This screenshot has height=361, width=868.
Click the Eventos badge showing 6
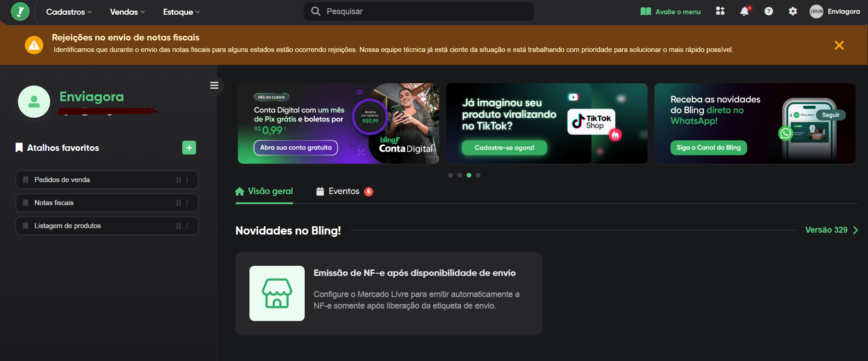coord(369,192)
